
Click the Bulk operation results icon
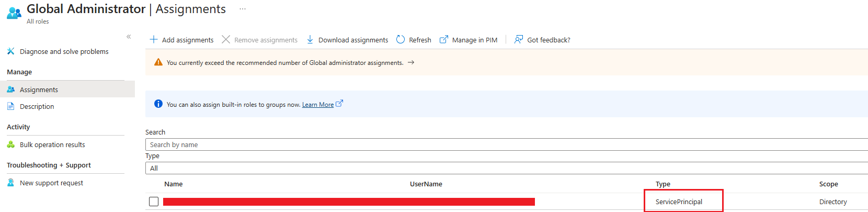click(10, 144)
